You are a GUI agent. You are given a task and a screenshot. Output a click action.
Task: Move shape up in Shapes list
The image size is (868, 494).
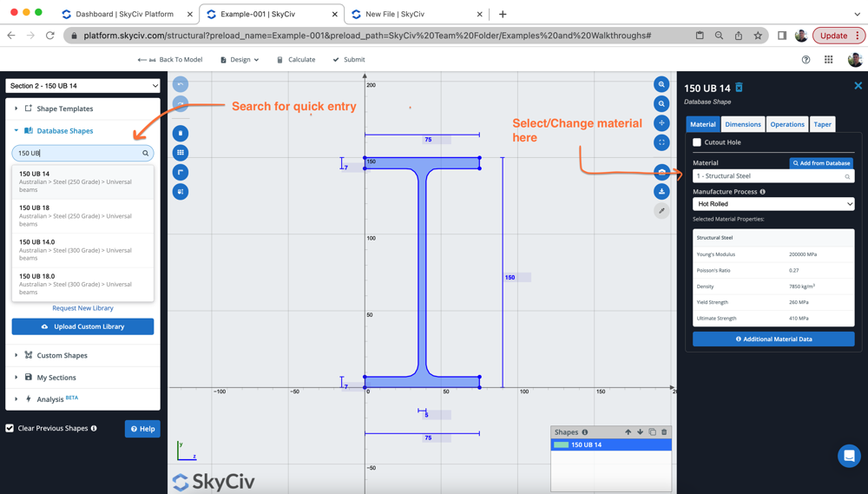628,432
